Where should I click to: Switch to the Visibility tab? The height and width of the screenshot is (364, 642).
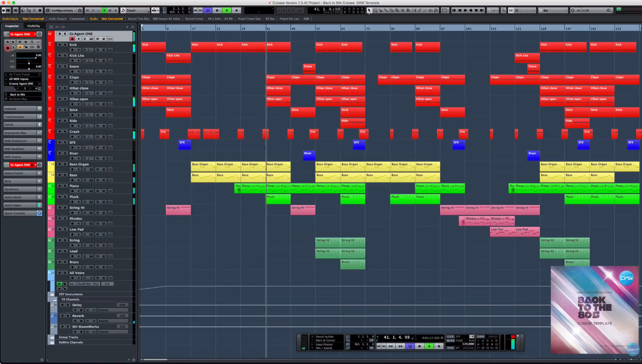coord(33,26)
